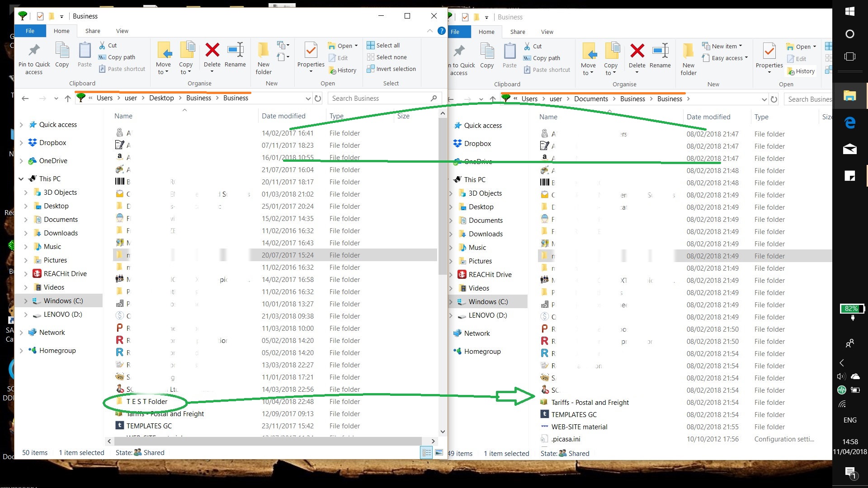868x488 pixels.
Task: Expand Dropbox in left navigation pane
Action: 21,143
